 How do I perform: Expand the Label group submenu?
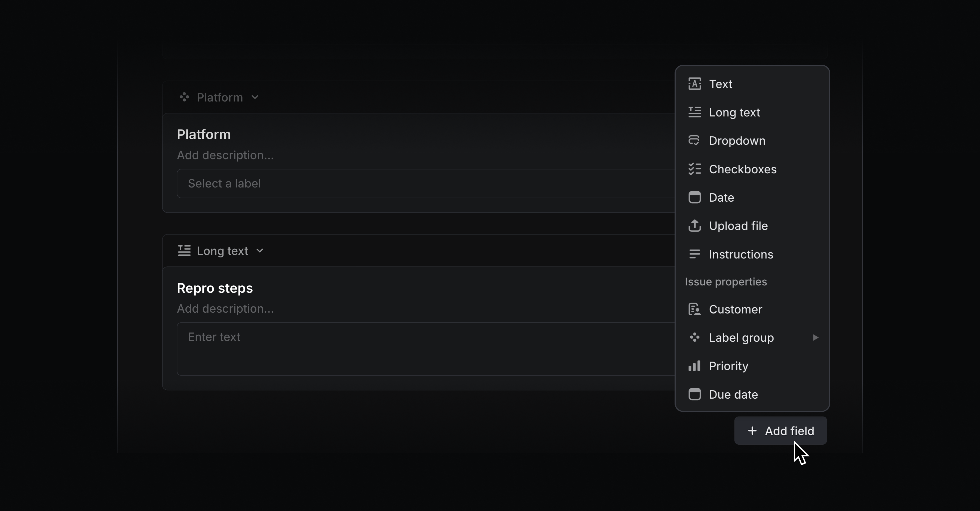pos(815,337)
